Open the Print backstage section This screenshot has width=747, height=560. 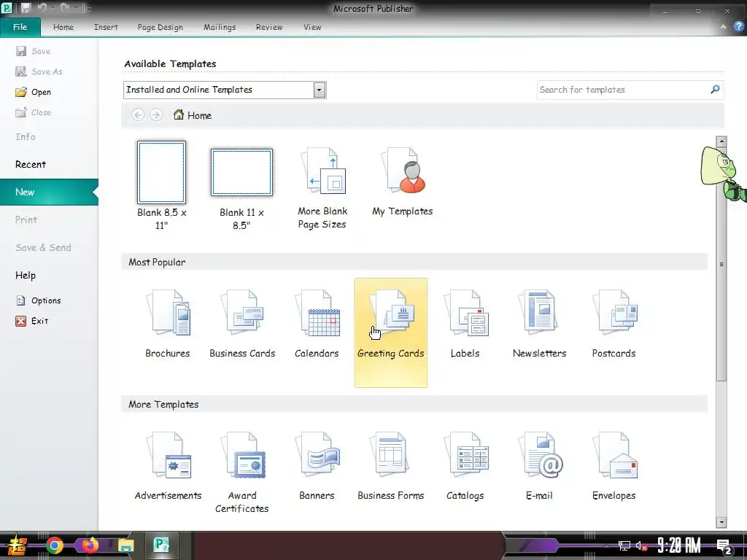point(26,219)
